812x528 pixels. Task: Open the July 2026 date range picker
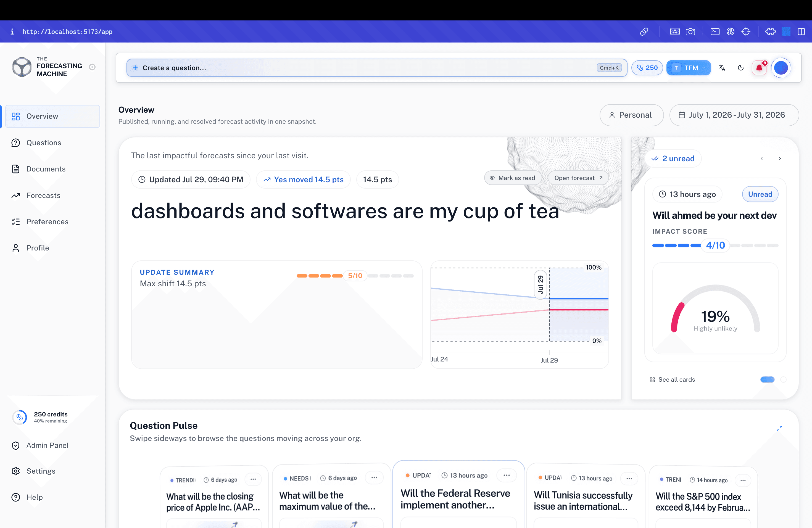734,115
